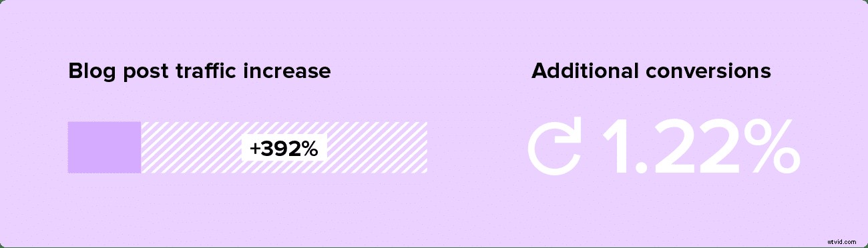Click the arrowhead of the circular arrow

pyautogui.click(x=569, y=132)
